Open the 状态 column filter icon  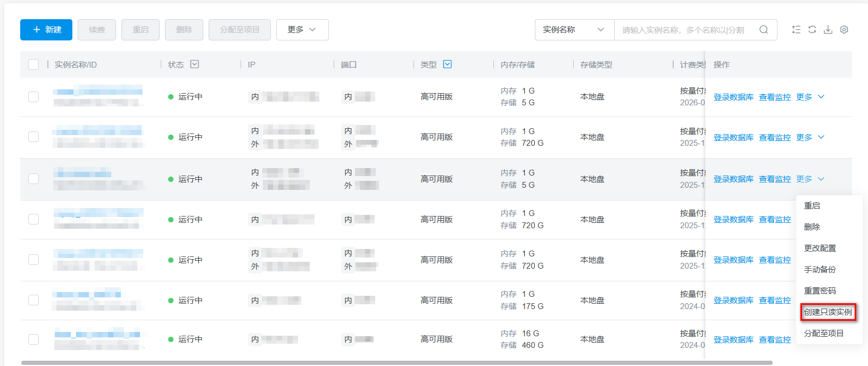tap(195, 64)
